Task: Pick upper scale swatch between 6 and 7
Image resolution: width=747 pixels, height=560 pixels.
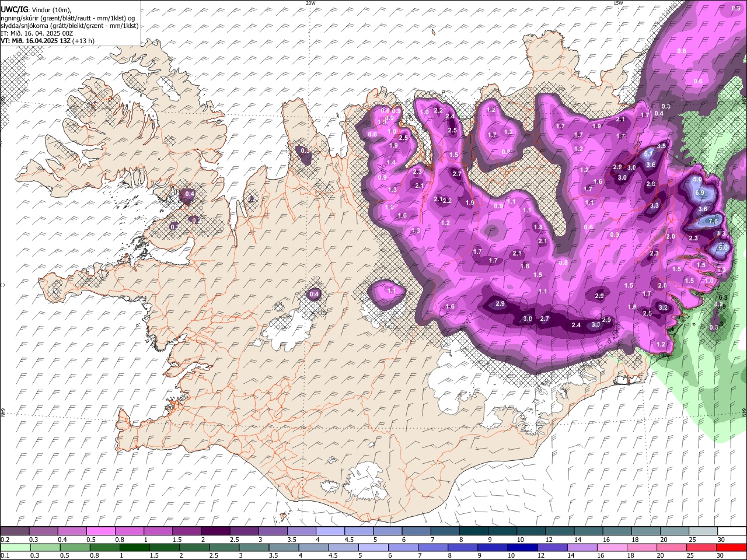Action: 416,531
